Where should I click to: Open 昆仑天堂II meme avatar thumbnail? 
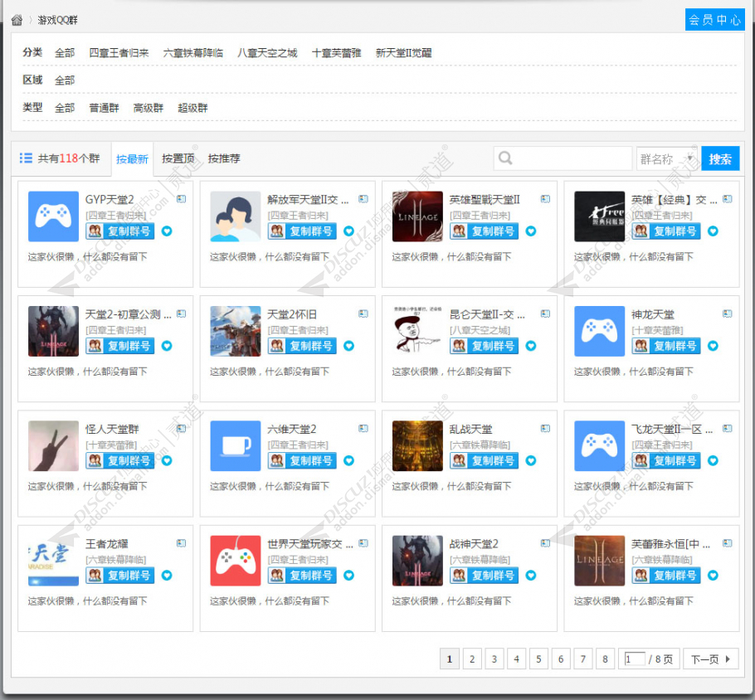(x=417, y=331)
